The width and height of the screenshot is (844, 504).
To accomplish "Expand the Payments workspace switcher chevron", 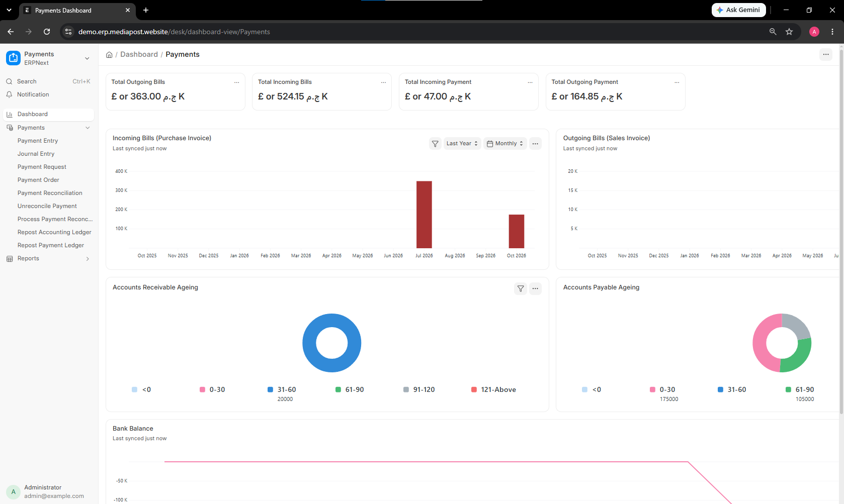I will pyautogui.click(x=87, y=58).
